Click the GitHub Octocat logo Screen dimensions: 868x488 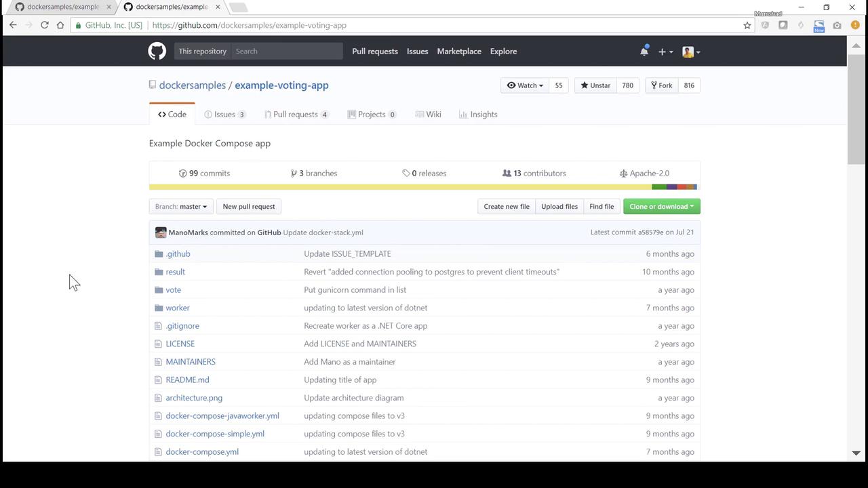(157, 52)
